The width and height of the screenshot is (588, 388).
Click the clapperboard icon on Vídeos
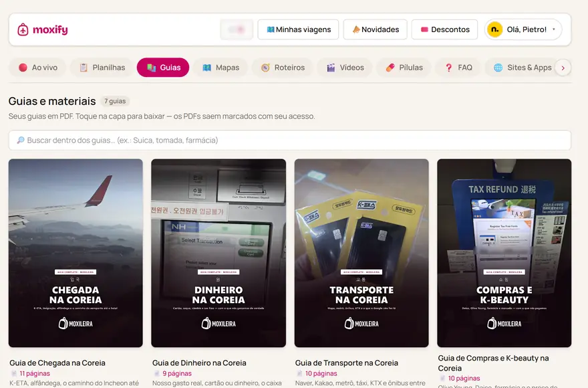point(331,68)
